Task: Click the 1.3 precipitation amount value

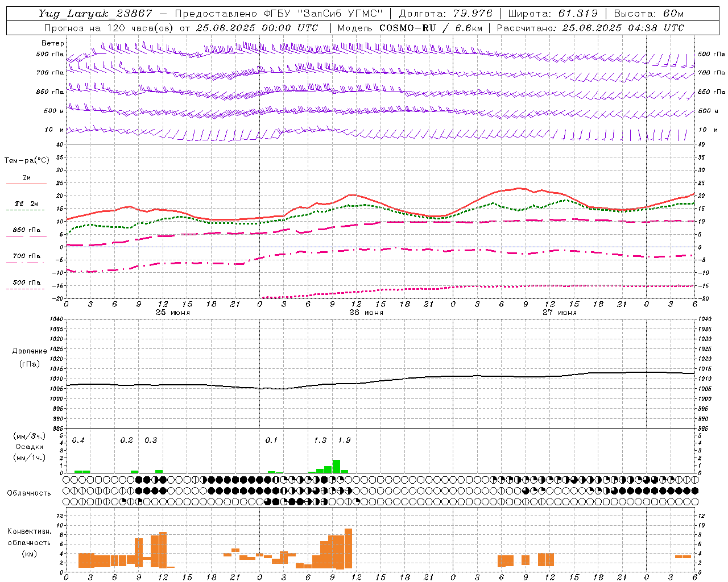Action: coord(320,440)
